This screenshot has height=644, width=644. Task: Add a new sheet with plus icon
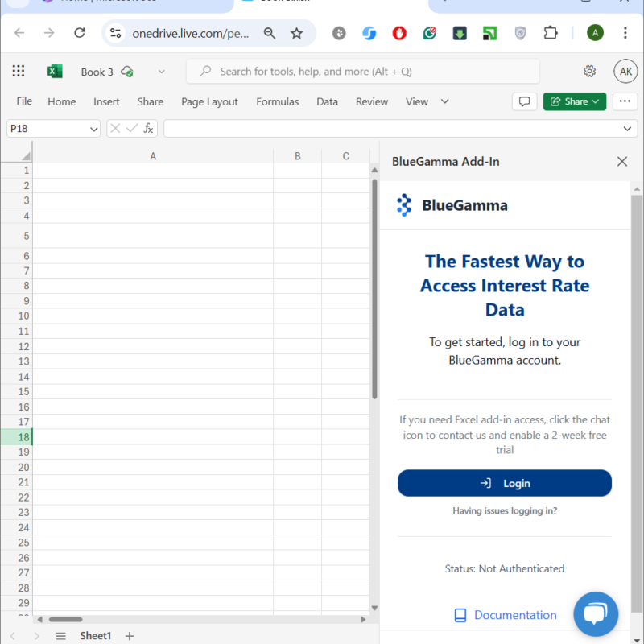tap(130, 636)
